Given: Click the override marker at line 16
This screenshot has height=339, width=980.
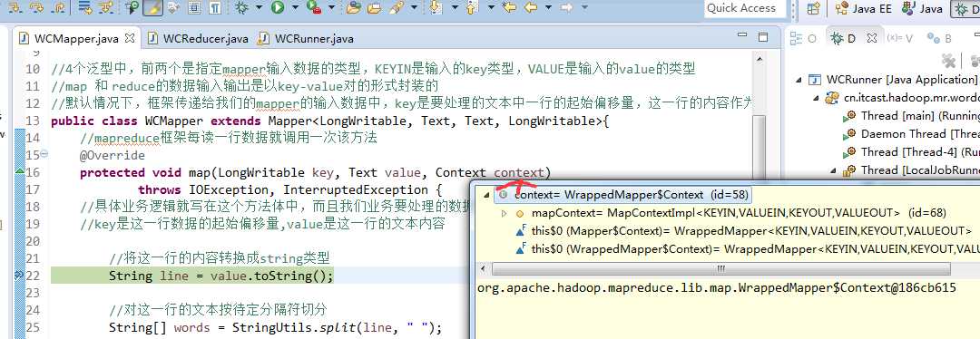Looking at the screenshot, I should coord(19,170).
